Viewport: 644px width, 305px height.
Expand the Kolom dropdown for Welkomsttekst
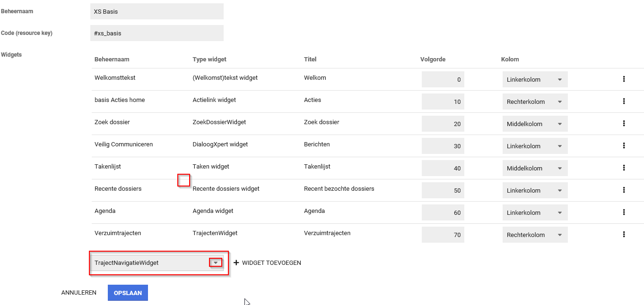point(535,80)
